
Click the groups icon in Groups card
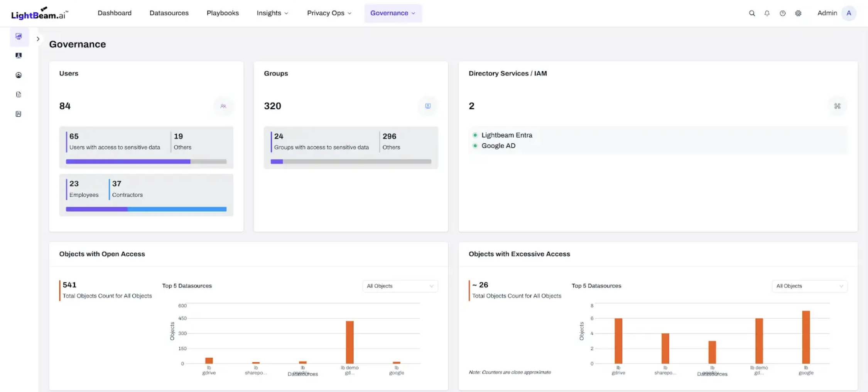point(428,106)
